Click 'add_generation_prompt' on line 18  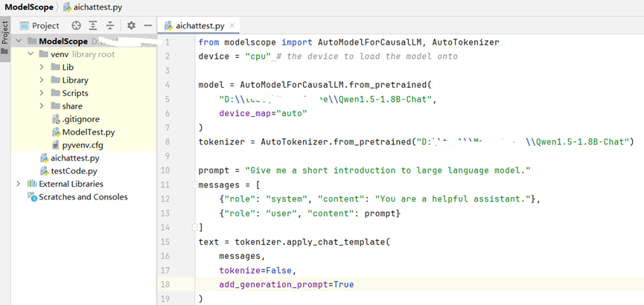point(273,284)
